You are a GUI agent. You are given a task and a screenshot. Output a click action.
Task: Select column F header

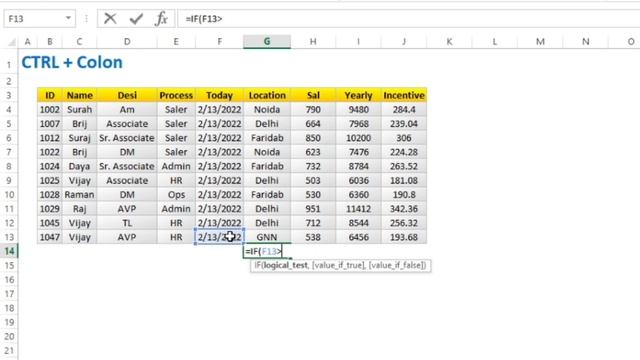(x=220, y=42)
